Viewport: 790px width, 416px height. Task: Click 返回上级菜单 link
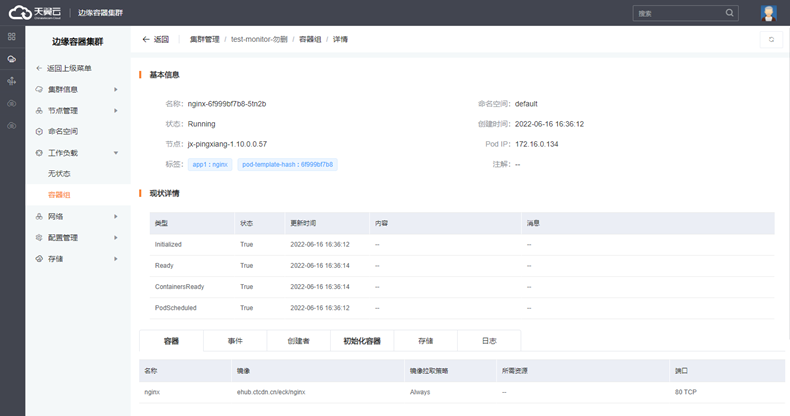pos(69,68)
